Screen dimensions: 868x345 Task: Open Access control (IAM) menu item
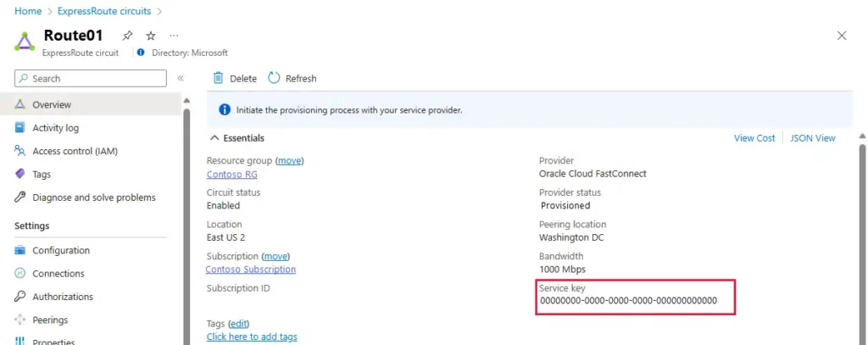click(75, 151)
